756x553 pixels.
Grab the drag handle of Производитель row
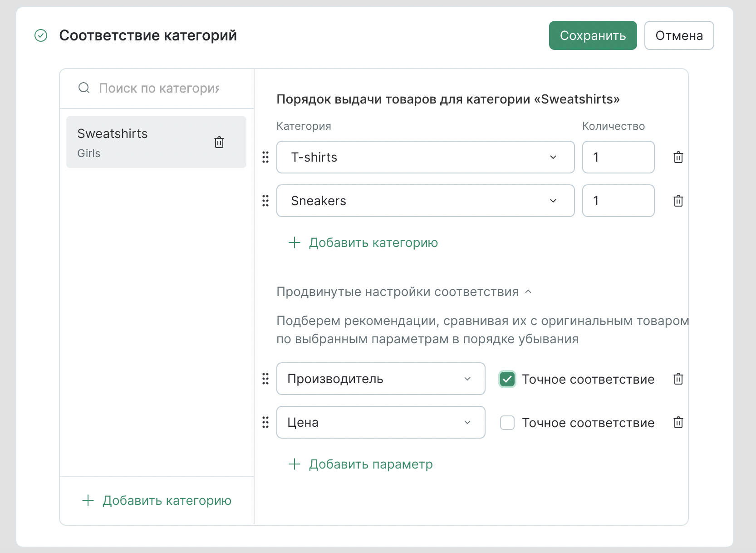pos(265,379)
